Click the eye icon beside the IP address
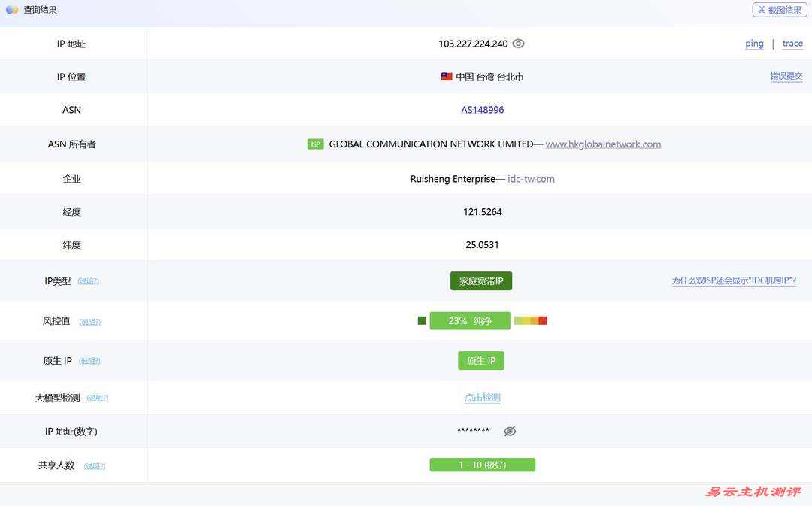The image size is (812, 506). pyautogui.click(x=518, y=44)
